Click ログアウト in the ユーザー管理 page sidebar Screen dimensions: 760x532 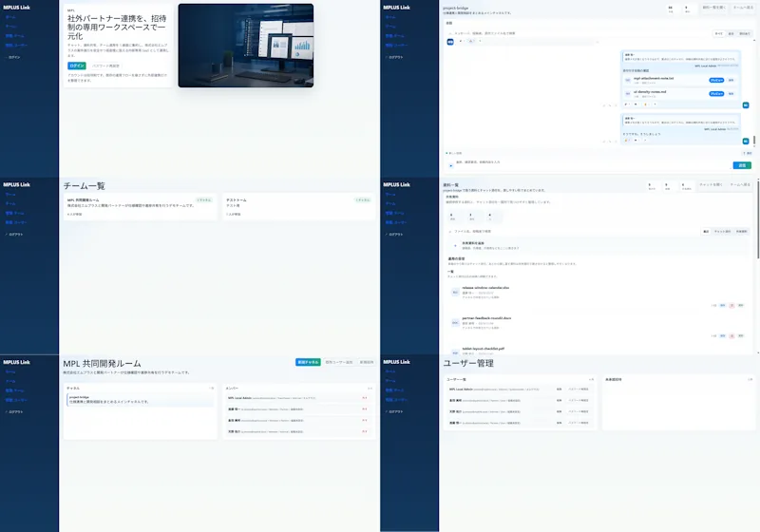coord(394,412)
